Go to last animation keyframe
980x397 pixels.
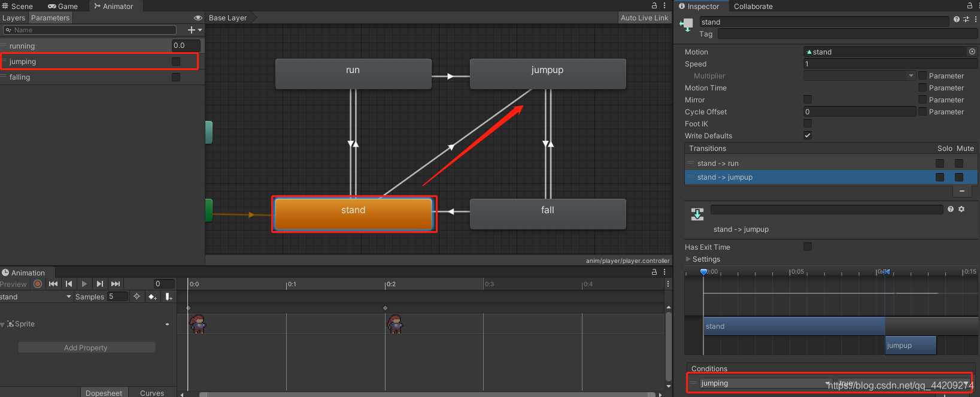(116, 284)
